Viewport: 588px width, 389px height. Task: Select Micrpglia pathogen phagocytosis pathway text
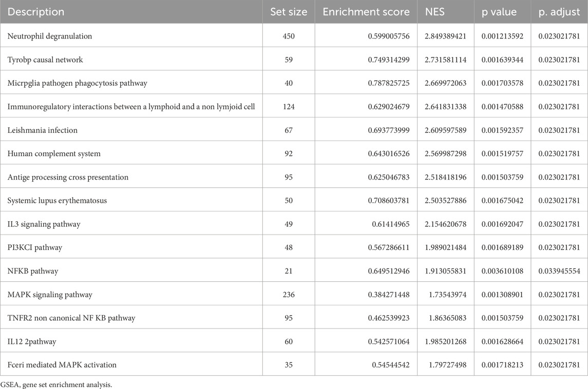click(x=77, y=83)
